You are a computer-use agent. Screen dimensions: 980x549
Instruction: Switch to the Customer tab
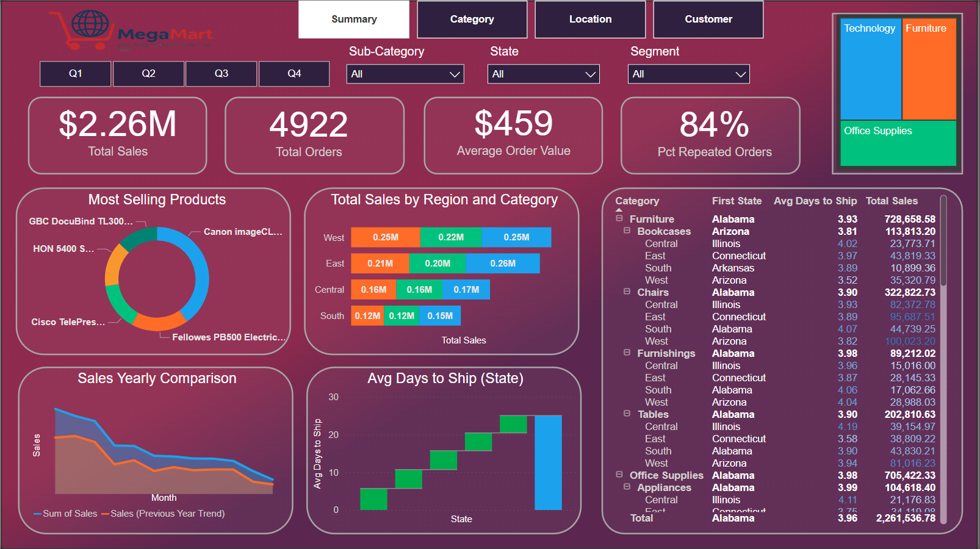pos(708,19)
